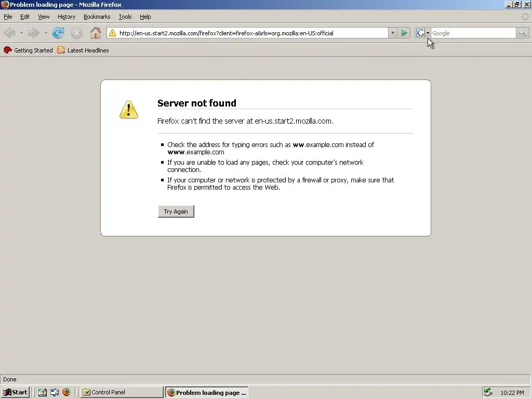Click the warning icon in address bar
This screenshot has width=532, height=399.
(112, 33)
